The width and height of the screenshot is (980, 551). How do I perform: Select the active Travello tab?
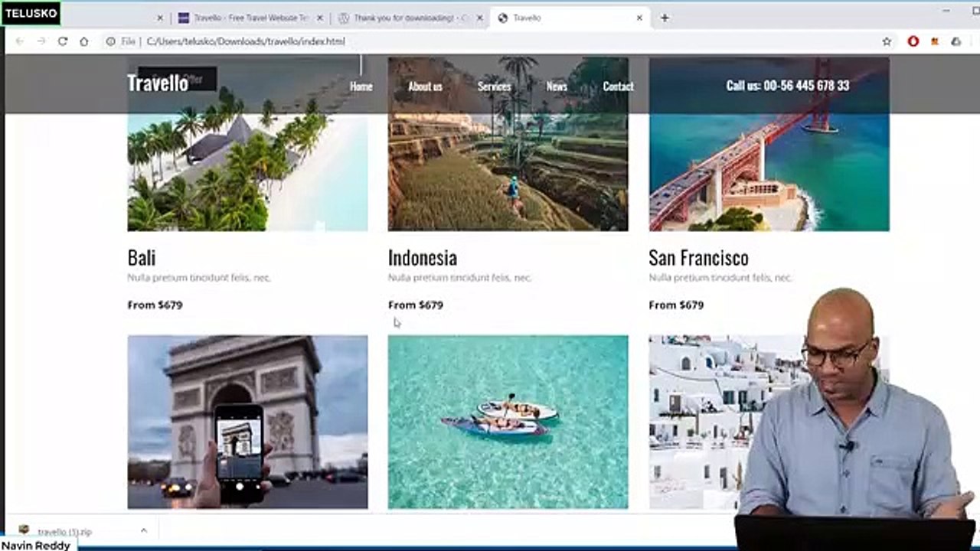click(x=570, y=18)
